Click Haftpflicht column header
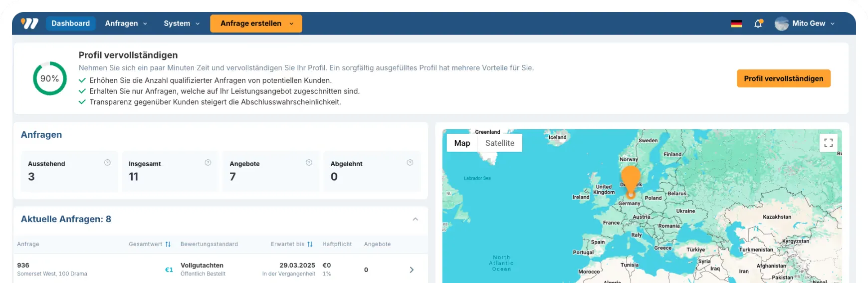 click(x=337, y=244)
